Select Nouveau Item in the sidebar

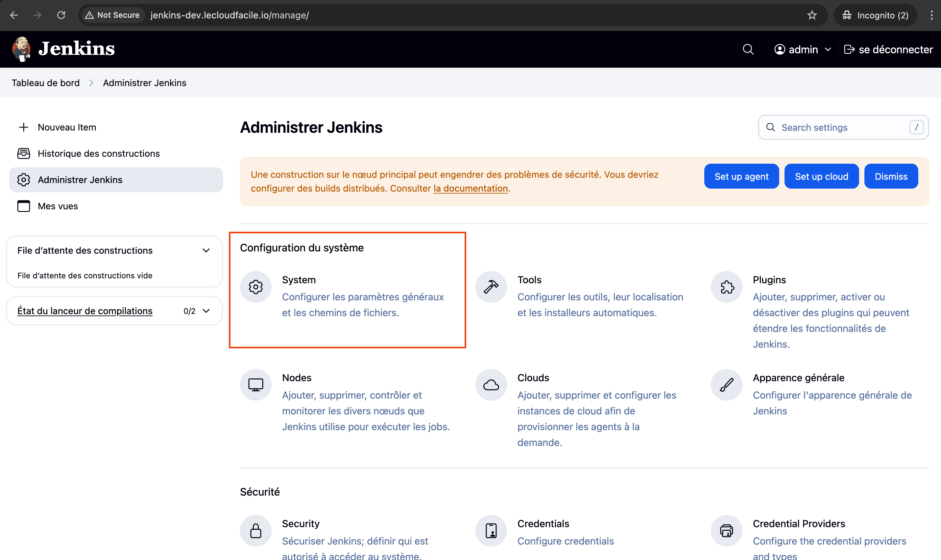[67, 127]
